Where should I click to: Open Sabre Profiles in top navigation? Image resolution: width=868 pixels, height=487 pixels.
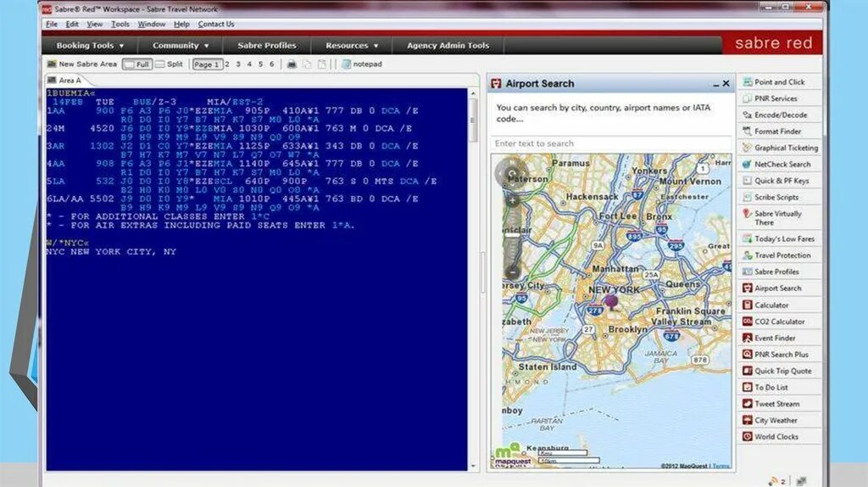267,46
